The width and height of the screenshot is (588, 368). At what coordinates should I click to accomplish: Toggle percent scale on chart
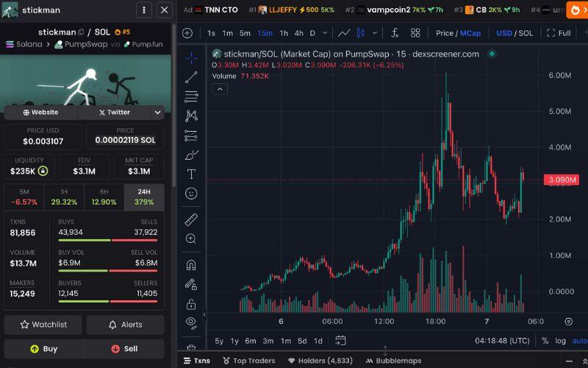click(x=545, y=341)
